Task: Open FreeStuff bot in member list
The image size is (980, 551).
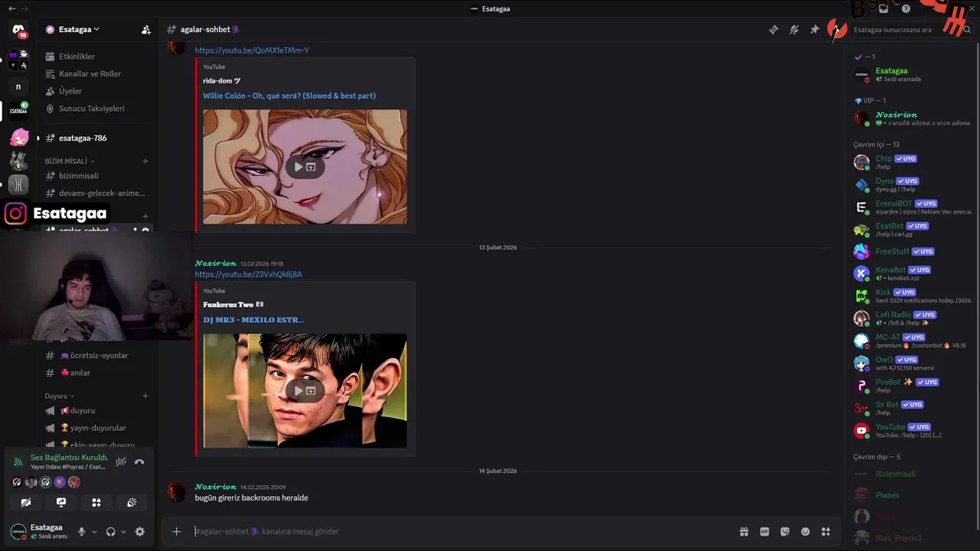Action: click(913, 252)
